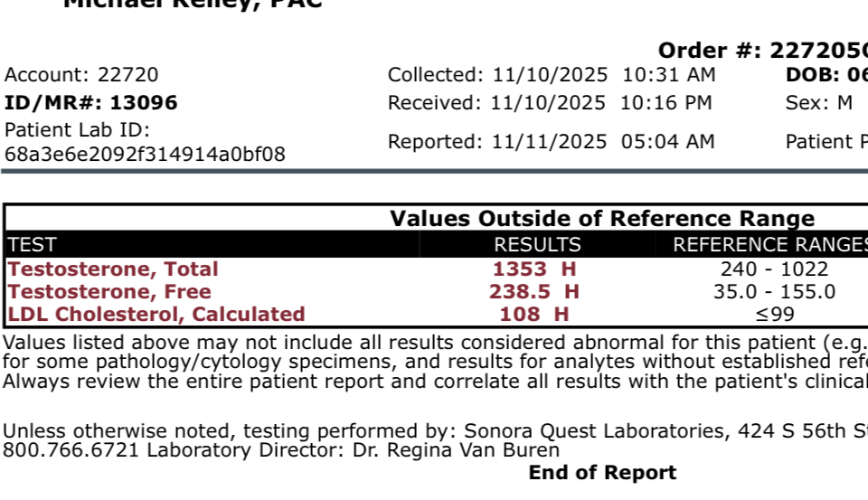Click the Patient Lab ID hash value
Viewport: 868px width, 500px height.
(145, 154)
